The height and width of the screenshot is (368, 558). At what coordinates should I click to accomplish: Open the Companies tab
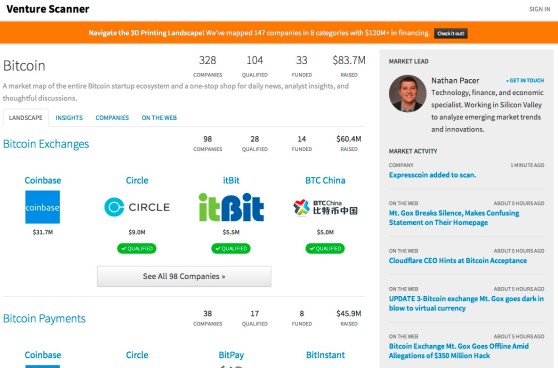[112, 118]
